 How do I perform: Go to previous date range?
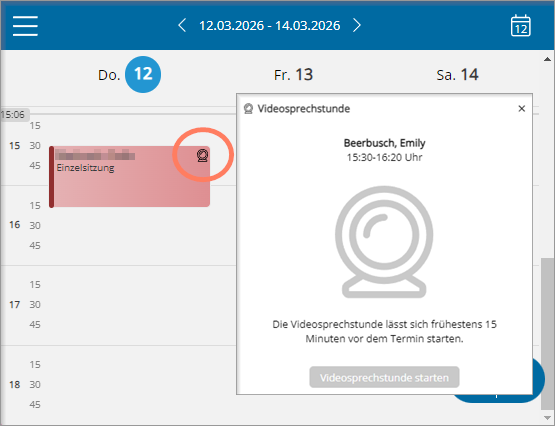[x=182, y=25]
